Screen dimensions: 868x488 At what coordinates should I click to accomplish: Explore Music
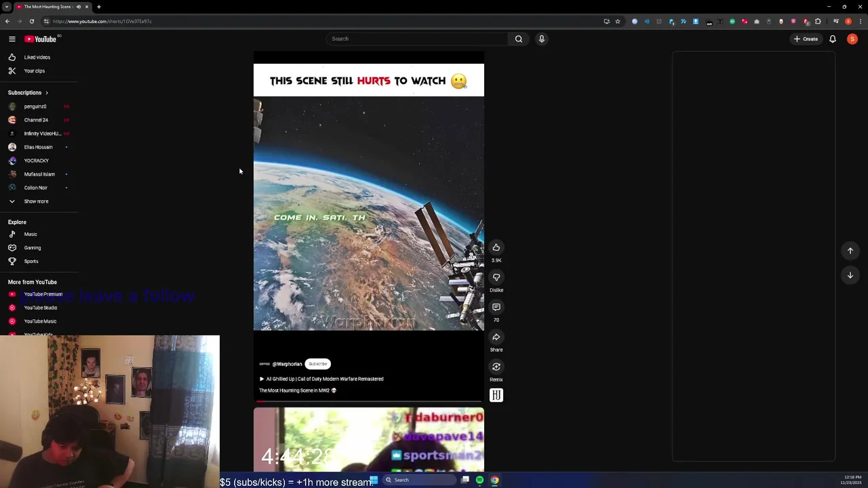pos(31,235)
